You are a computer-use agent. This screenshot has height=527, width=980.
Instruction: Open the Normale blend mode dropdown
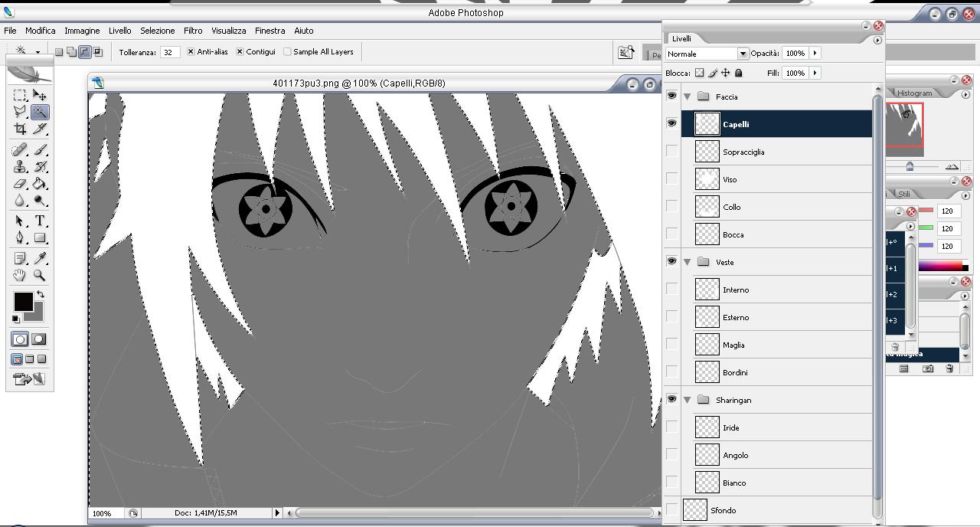742,54
